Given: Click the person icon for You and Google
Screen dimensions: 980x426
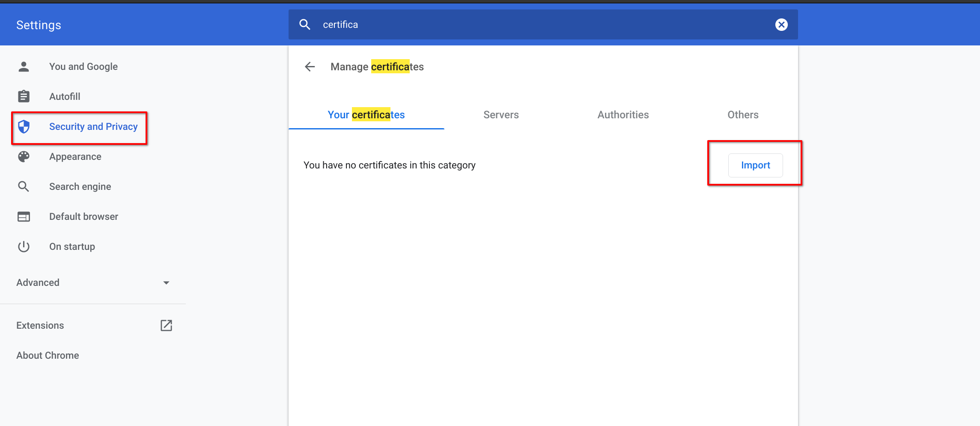Looking at the screenshot, I should (24, 67).
